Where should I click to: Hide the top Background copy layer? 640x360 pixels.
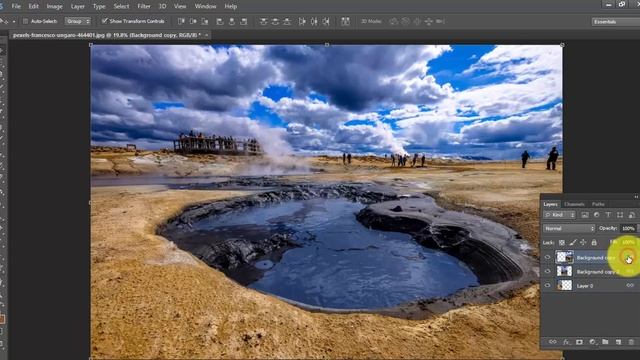[x=548, y=257]
